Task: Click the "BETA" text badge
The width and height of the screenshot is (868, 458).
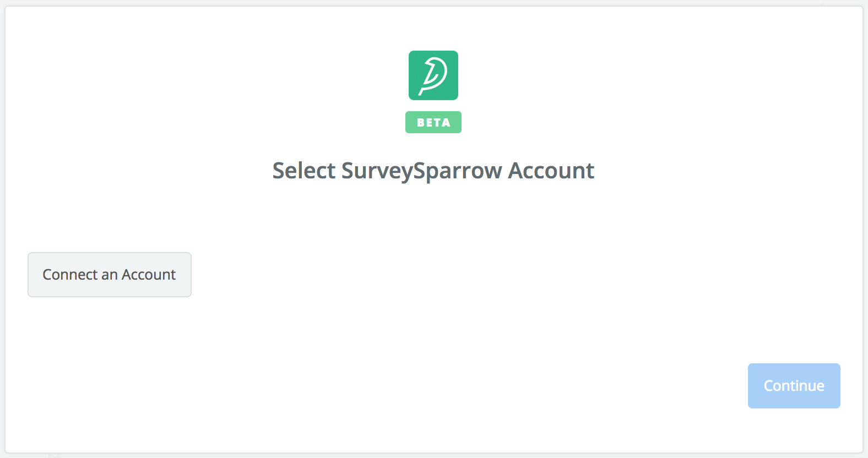Action: (433, 122)
